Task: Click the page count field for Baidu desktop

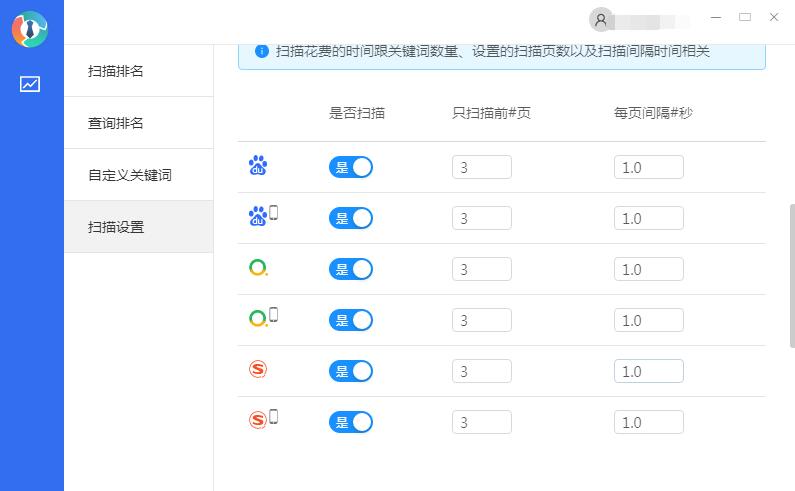Action: coord(482,167)
